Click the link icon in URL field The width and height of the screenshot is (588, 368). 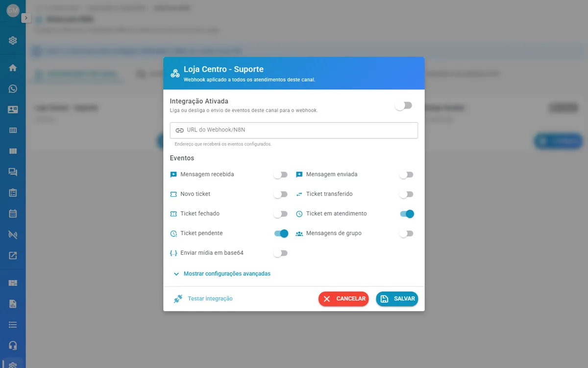point(179,130)
